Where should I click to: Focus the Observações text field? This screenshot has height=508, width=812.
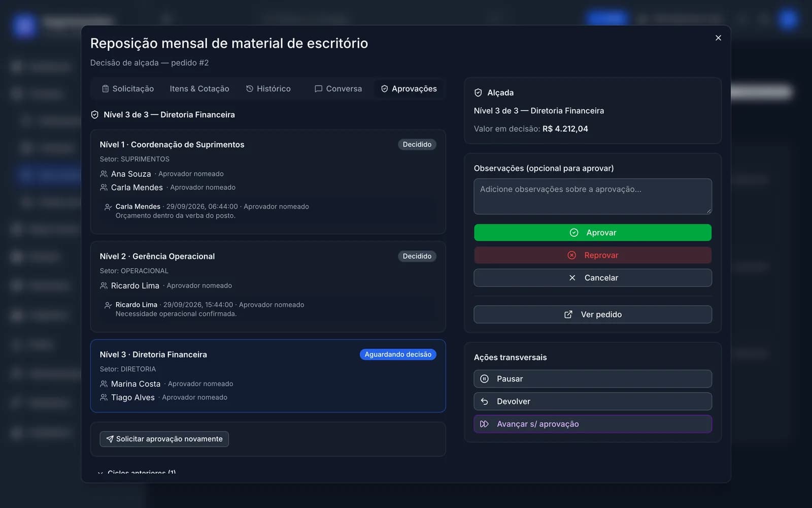[593, 196]
